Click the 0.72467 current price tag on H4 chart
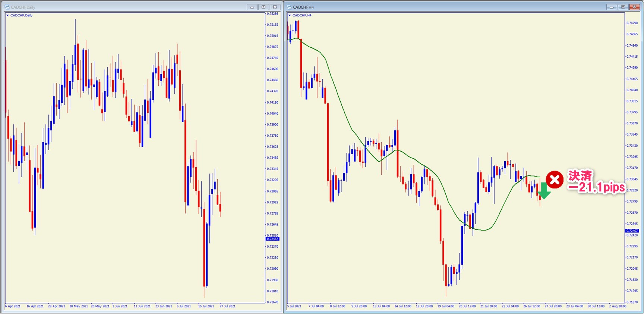Screen dimensions: 644x314 point(632,231)
